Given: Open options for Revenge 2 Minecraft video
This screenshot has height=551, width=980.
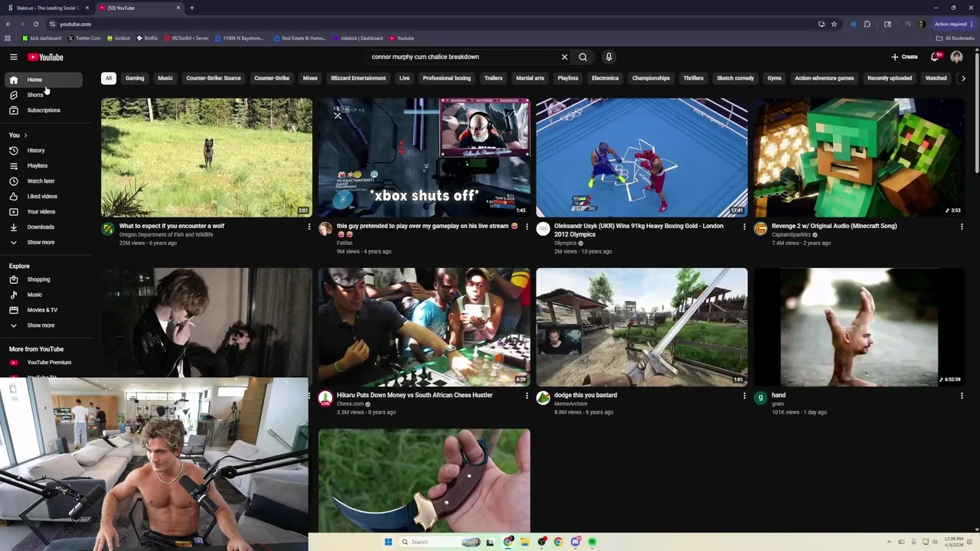Looking at the screenshot, I should (962, 227).
